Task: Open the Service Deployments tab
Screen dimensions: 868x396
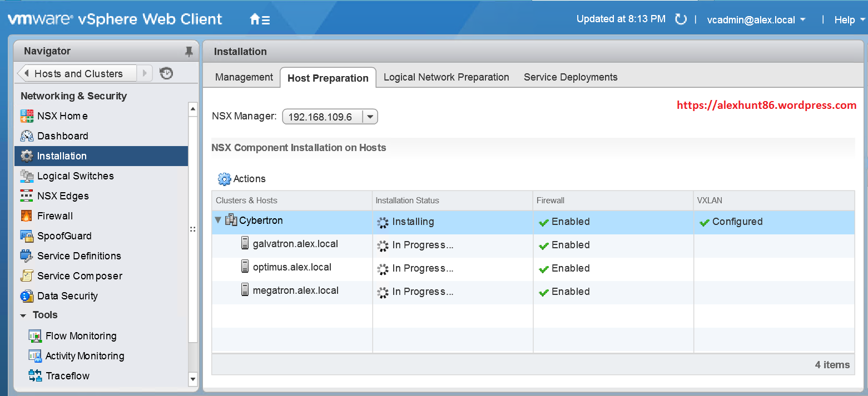Action: 570,77
